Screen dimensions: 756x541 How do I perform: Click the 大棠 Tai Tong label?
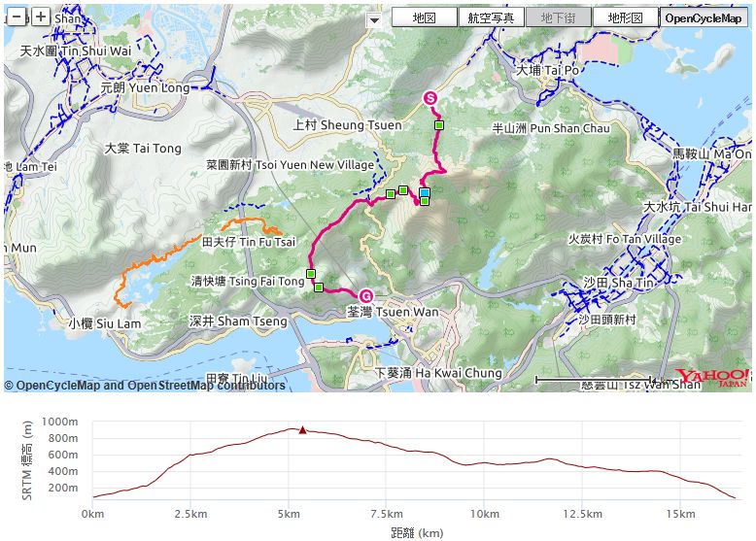pyautogui.click(x=143, y=149)
